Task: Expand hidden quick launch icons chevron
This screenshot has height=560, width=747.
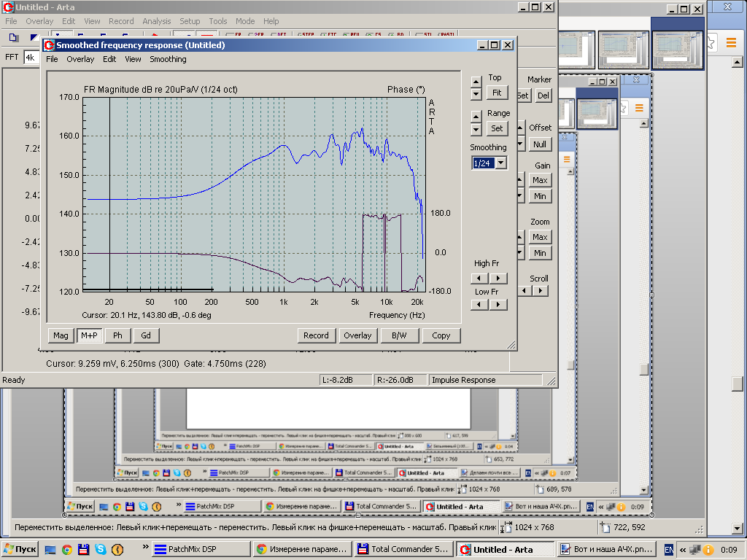Action: tap(146, 547)
